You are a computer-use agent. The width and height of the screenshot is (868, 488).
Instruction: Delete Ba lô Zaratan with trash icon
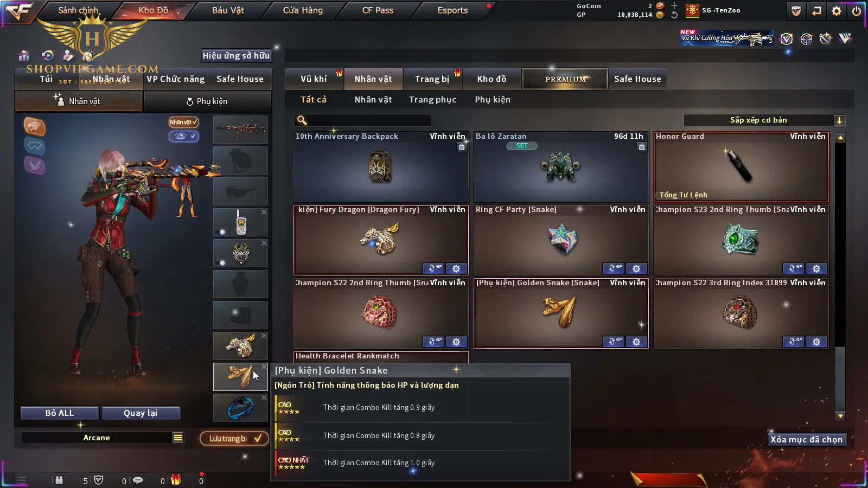[642, 147]
